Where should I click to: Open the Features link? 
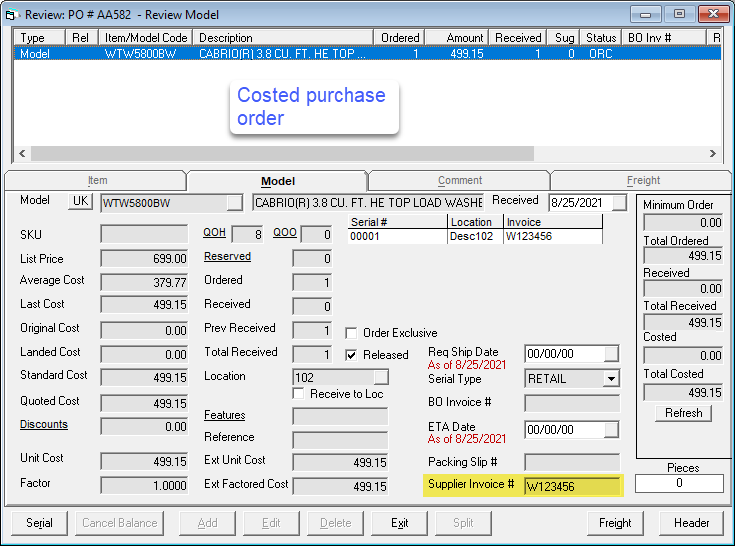coord(225,415)
